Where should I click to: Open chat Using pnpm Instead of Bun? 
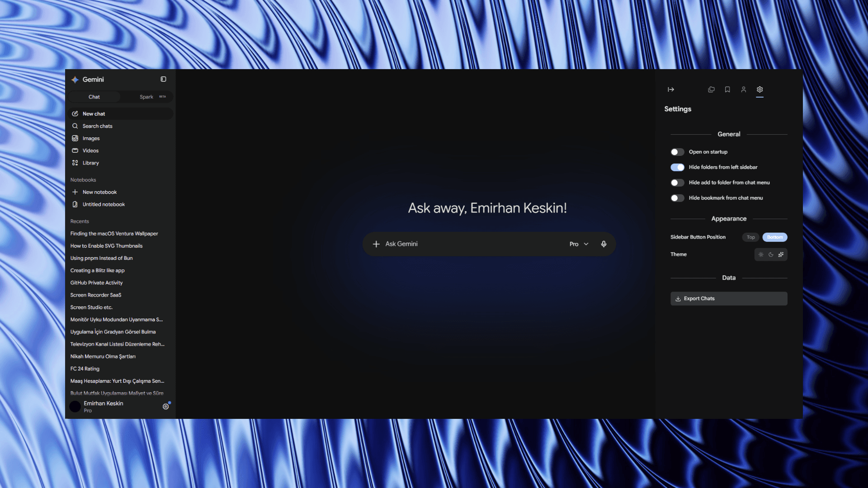[x=101, y=258]
